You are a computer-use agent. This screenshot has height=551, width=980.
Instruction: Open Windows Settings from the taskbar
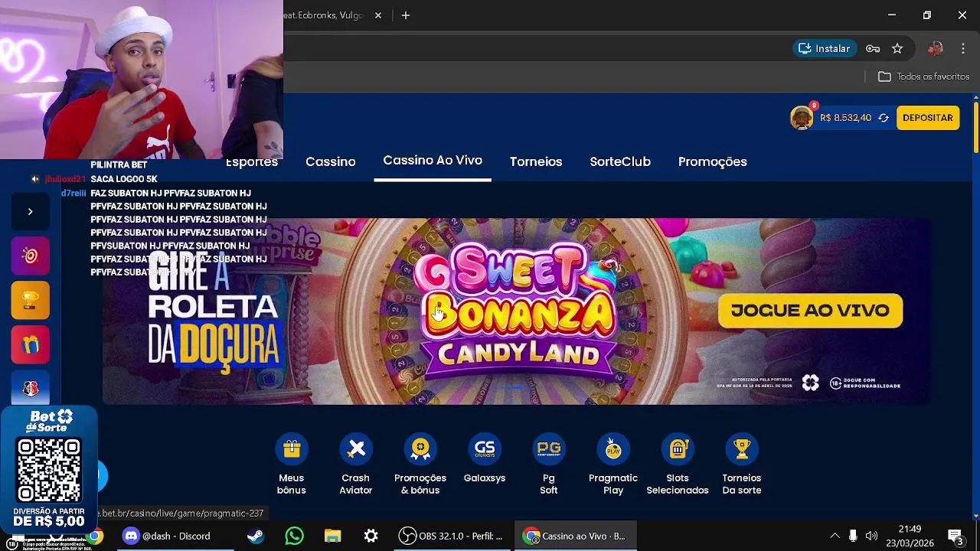(x=371, y=536)
